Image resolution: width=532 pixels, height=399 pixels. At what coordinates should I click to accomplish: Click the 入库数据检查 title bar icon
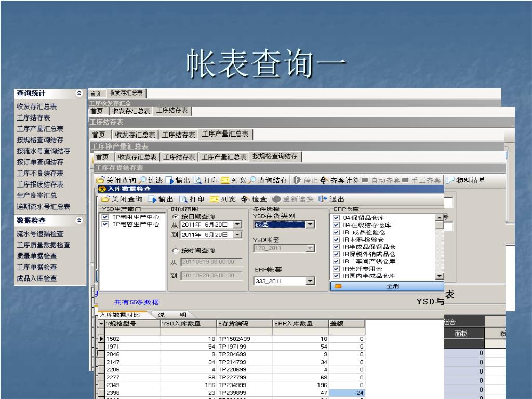[102, 189]
